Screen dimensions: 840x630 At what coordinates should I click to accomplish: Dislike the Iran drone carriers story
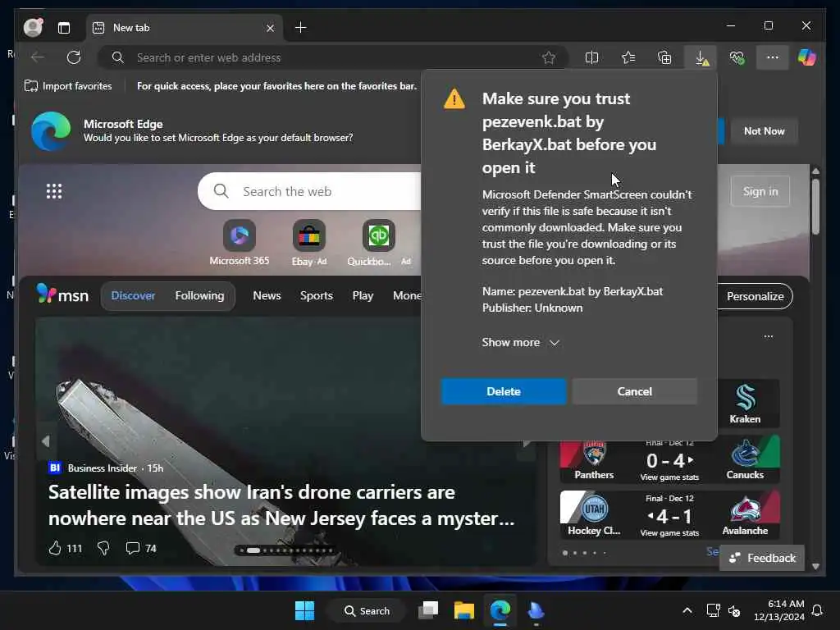coord(103,548)
